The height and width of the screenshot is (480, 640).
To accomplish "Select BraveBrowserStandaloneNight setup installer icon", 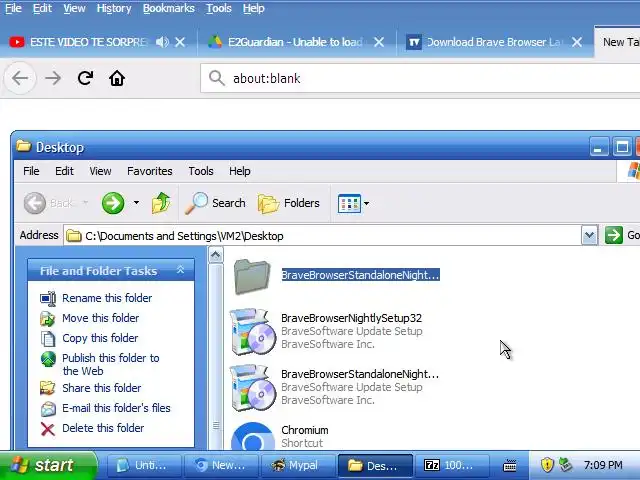I will [252, 387].
